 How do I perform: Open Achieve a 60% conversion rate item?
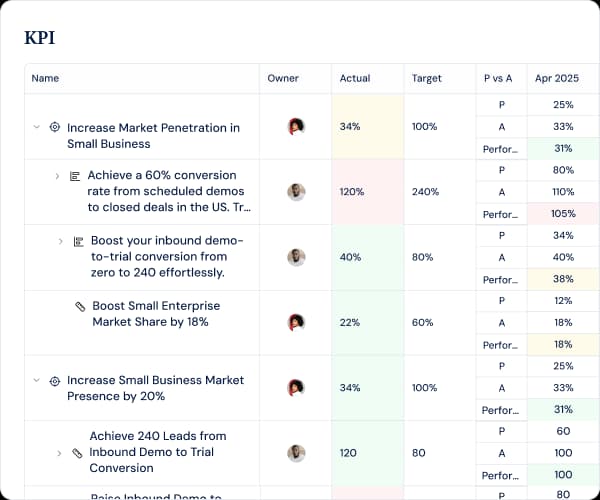tap(169, 191)
